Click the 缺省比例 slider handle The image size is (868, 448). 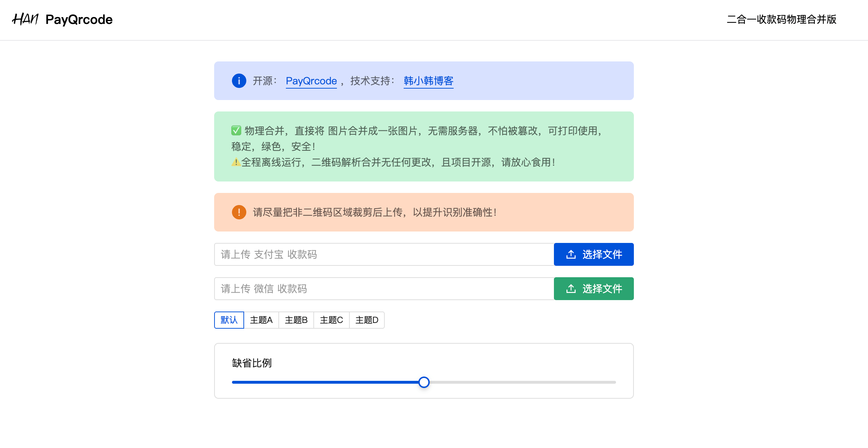(424, 382)
